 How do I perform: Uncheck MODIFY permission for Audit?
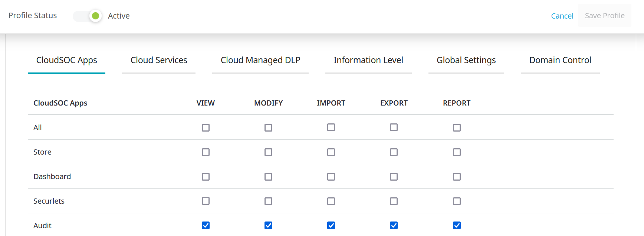(x=268, y=226)
